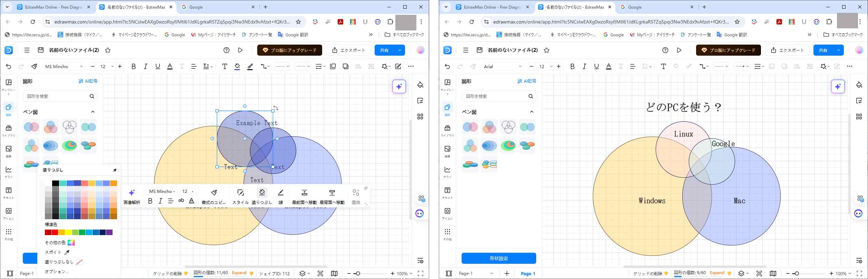Open グラフ sidebar icon in right window
This screenshot has height=279, width=868.
coord(447,173)
